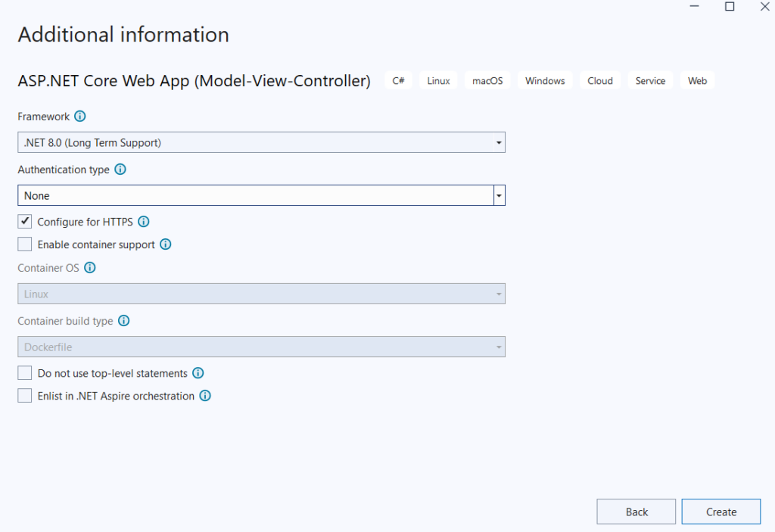Go Back to the previous step

tap(636, 512)
